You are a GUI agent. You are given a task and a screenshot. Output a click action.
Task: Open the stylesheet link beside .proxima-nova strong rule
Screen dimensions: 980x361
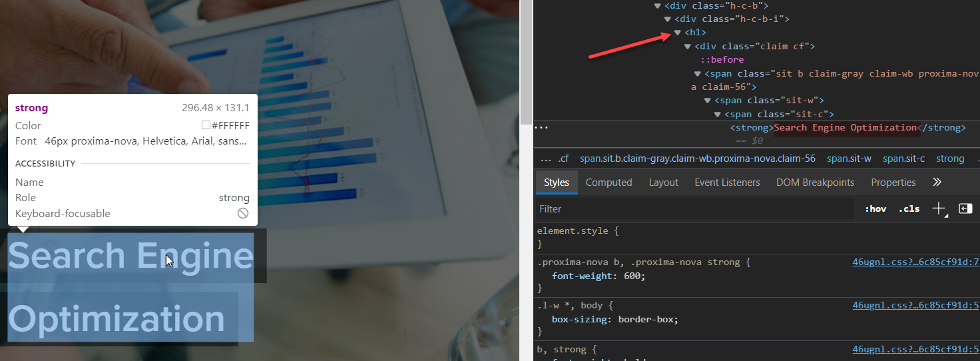coord(915,262)
